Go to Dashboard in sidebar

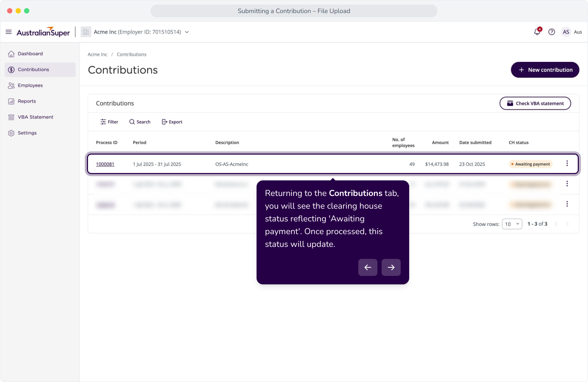[x=40, y=54]
